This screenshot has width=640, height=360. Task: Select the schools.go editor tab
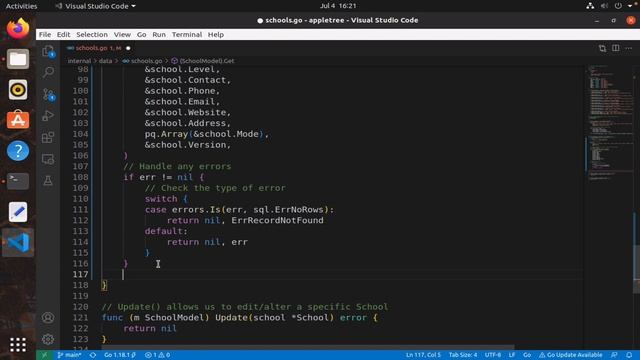pyautogui.click(x=98, y=48)
